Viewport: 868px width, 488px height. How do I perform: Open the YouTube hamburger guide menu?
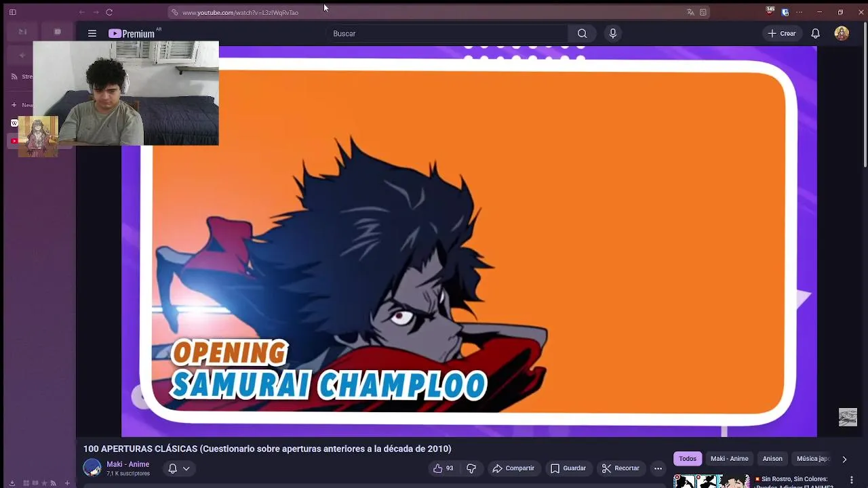92,33
